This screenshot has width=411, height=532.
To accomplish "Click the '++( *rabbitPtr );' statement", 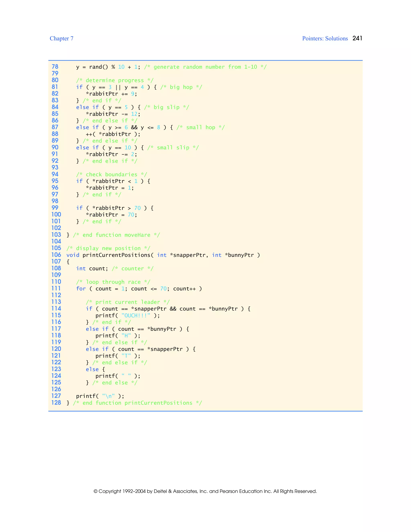I will (x=113, y=134).
